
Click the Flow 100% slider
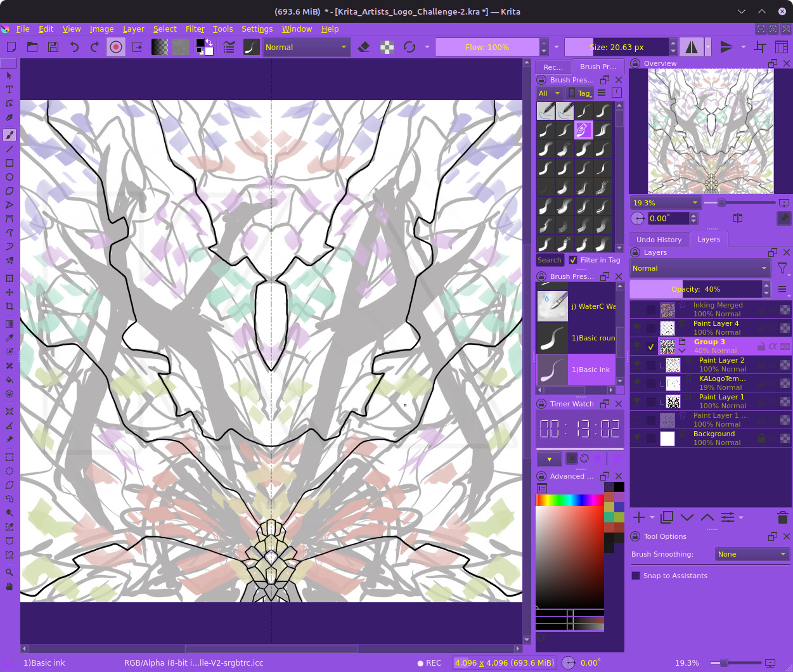pos(487,47)
